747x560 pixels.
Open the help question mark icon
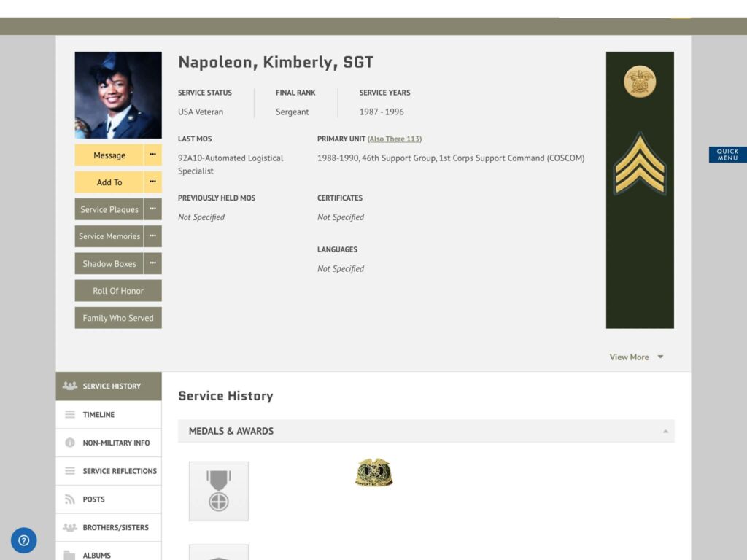23,540
